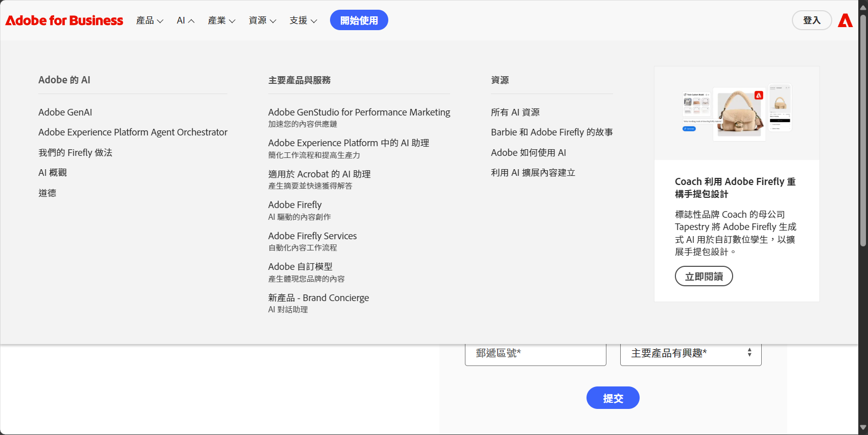Open the Adobe GenAI link
Viewport: 868px width, 435px height.
[x=65, y=112]
